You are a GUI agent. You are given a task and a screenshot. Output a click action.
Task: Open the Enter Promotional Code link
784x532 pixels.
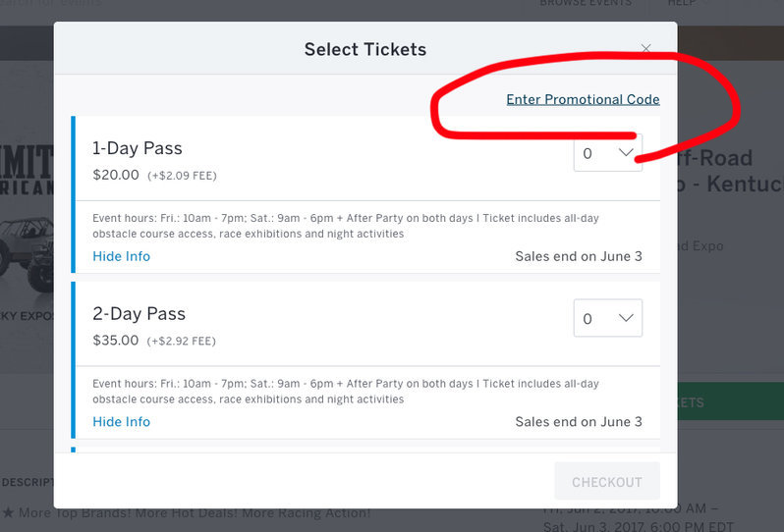point(583,99)
